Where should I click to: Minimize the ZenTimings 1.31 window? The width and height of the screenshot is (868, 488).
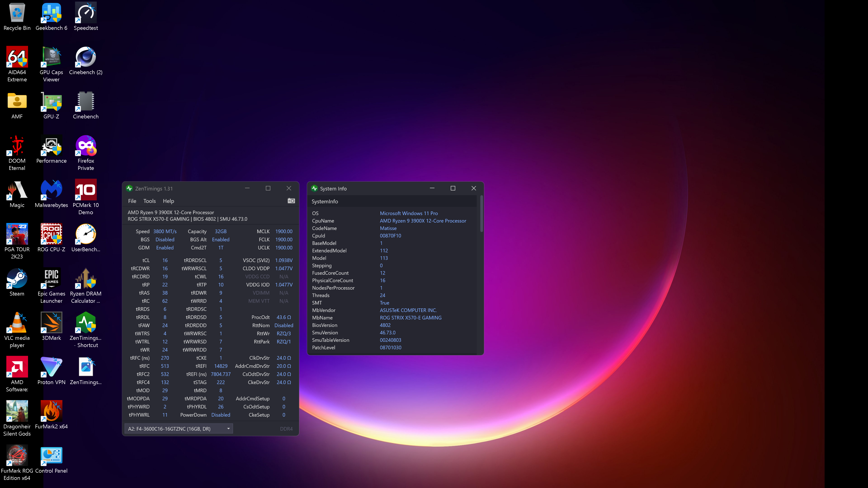pyautogui.click(x=247, y=188)
